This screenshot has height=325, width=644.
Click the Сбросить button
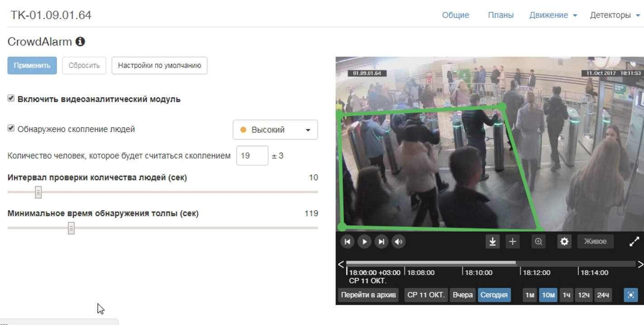(84, 66)
